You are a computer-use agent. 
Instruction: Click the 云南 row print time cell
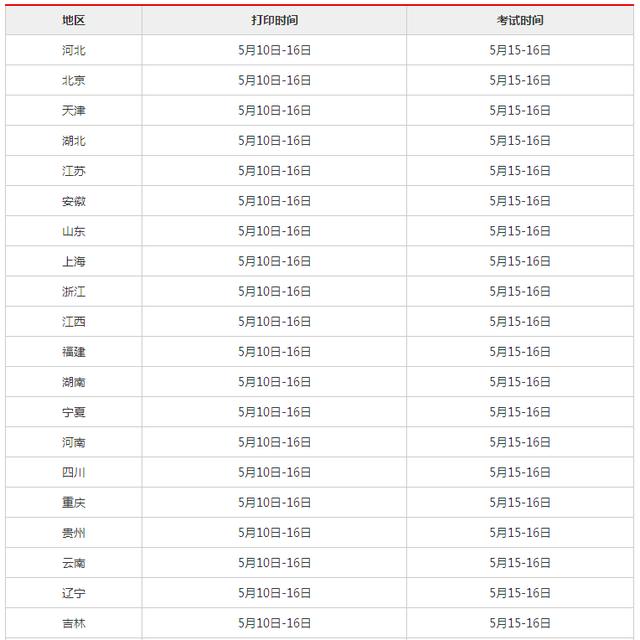274,563
